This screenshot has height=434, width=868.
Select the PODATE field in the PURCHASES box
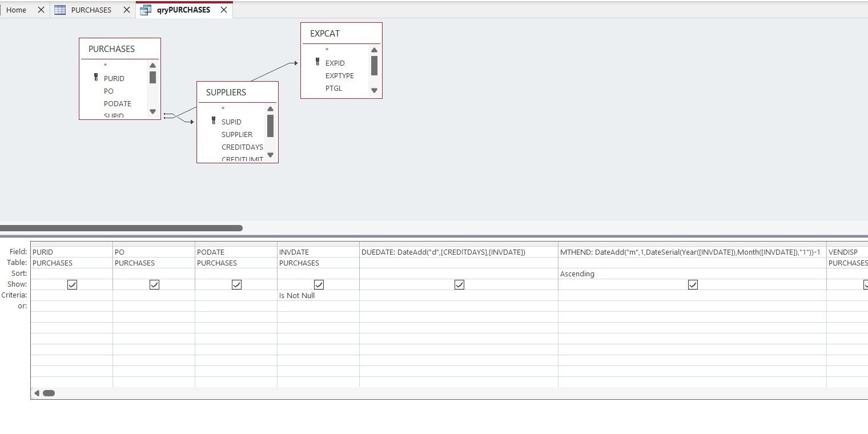[x=118, y=103]
